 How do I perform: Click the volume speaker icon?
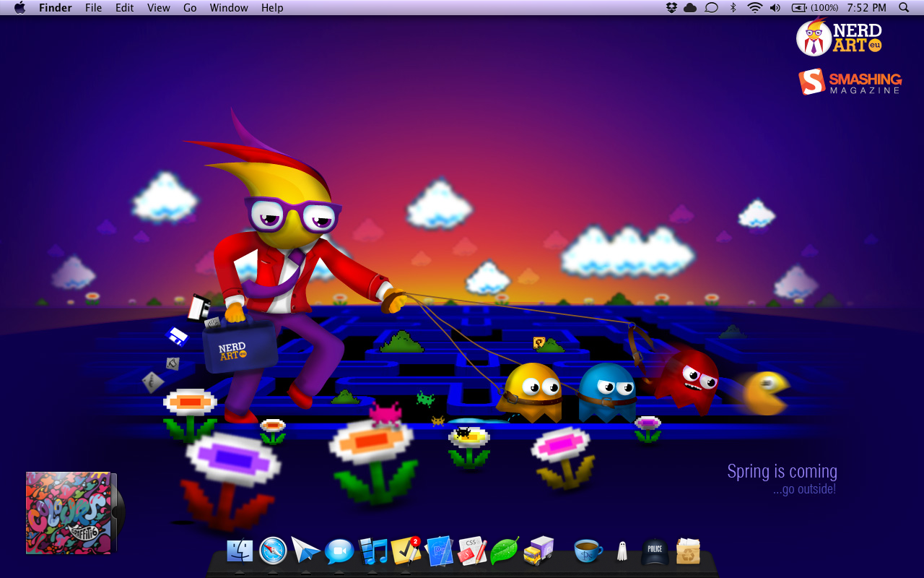775,8
